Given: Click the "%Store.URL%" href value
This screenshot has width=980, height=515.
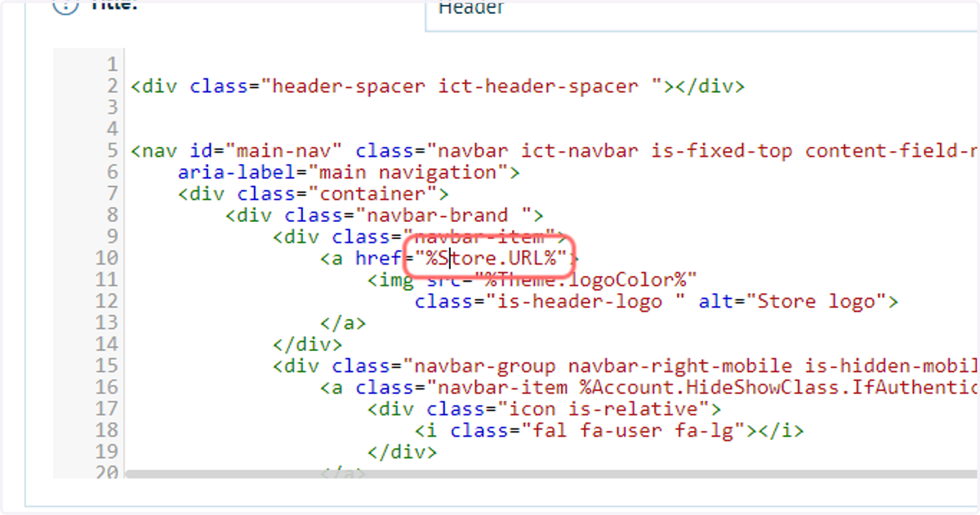Looking at the screenshot, I should (492, 259).
